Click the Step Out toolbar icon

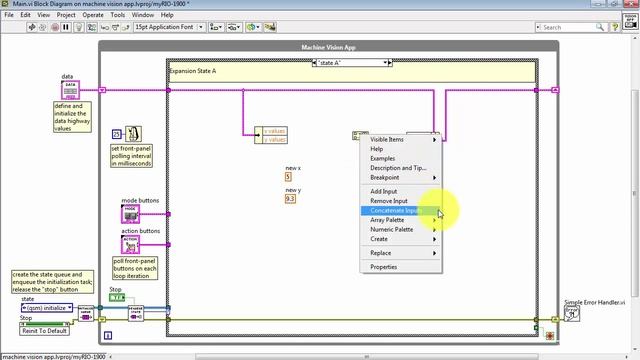[x=125, y=27]
